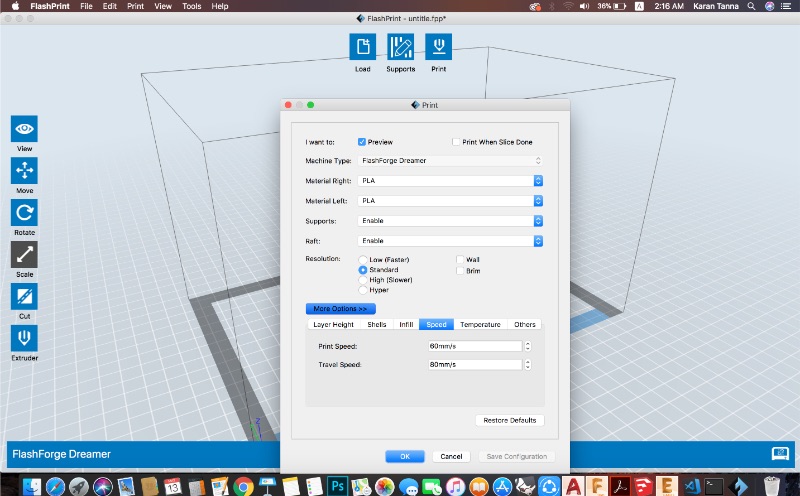Viewport: 800px width, 496px height.
Task: Click the Karan Tanna user name
Action: (x=715, y=6)
